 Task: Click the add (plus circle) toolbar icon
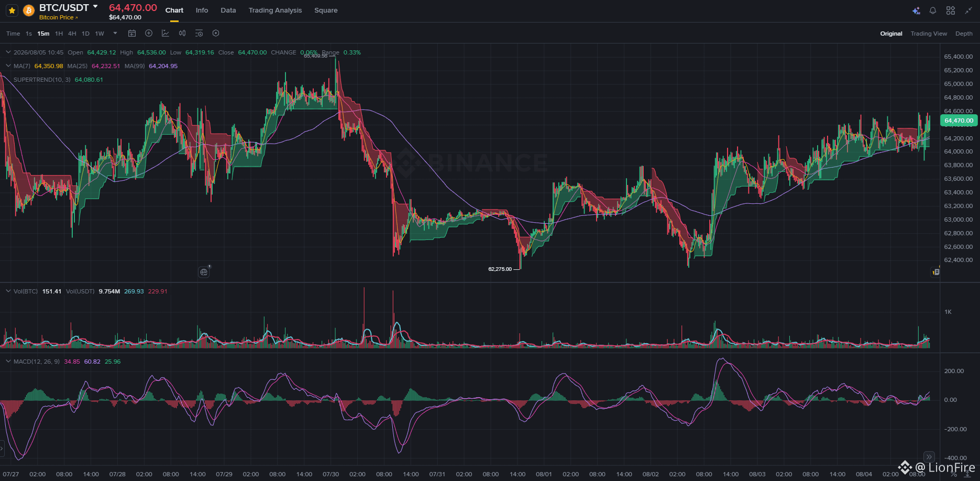point(149,34)
